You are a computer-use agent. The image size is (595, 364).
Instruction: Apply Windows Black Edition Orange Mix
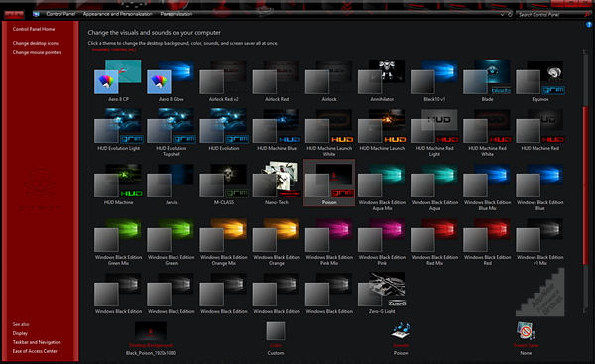224,241
